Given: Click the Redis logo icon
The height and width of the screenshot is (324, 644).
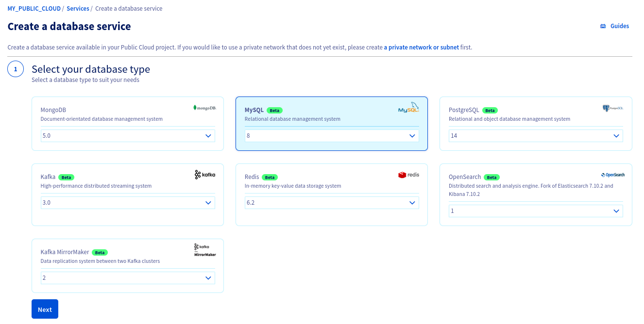Looking at the screenshot, I should (x=408, y=175).
